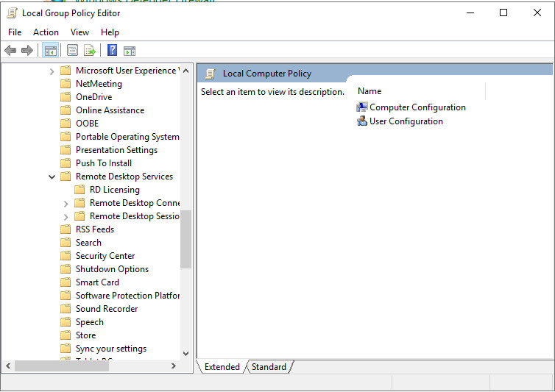Select the User Configuration item

click(406, 121)
